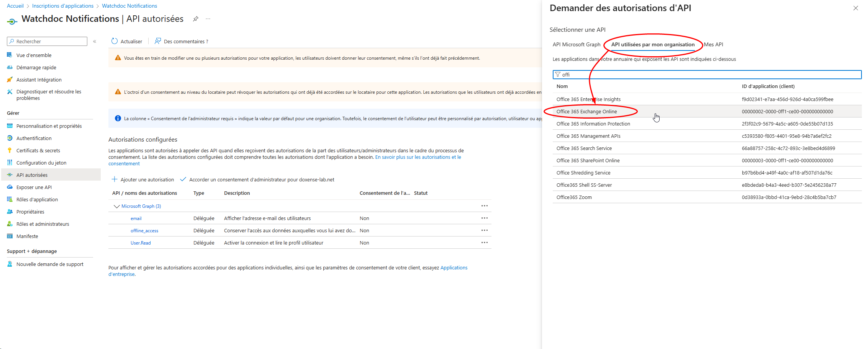The width and height of the screenshot is (868, 349).
Task: Switch to Mes API tab
Action: [713, 44]
